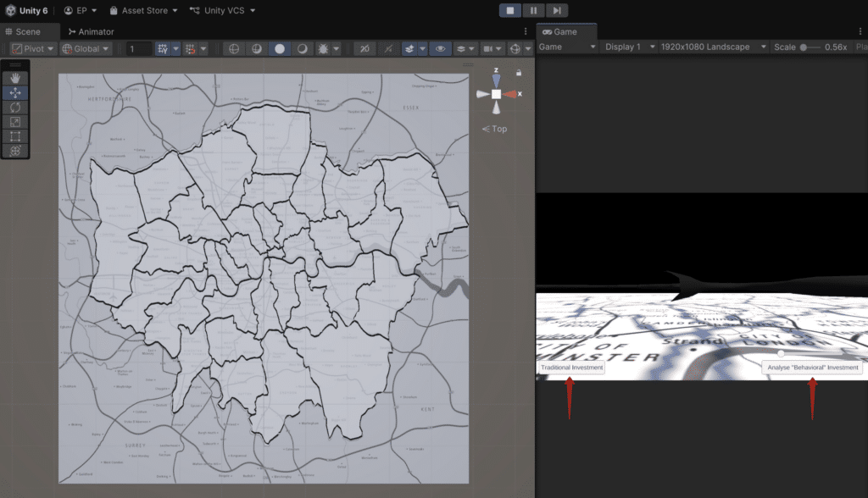Viewport: 868px width, 498px height.
Task: Select the Hand view tool
Action: 15,78
